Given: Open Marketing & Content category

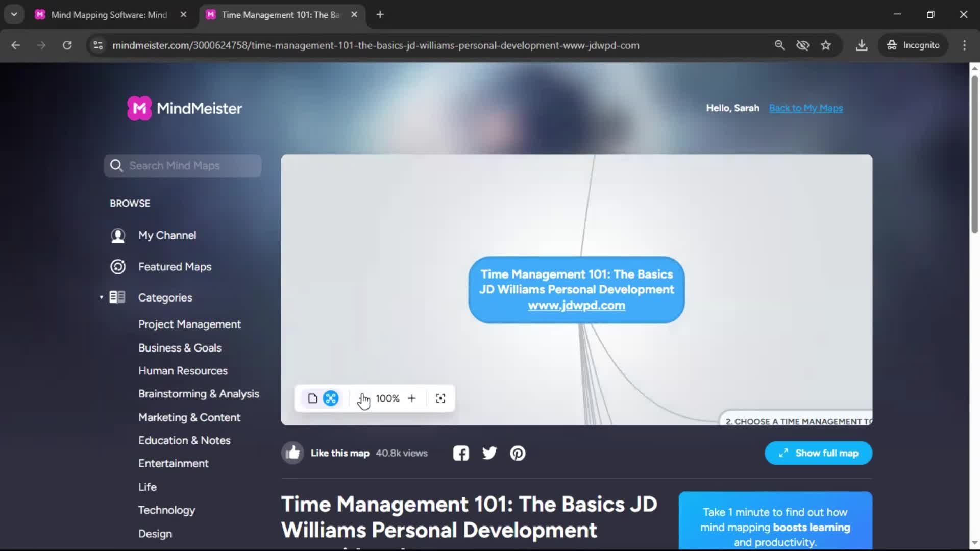Looking at the screenshot, I should pos(189,417).
